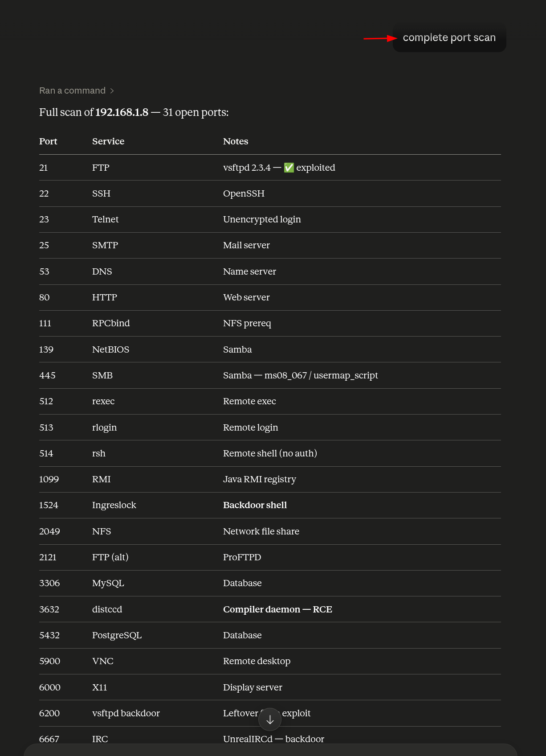Viewport: 546px width, 756px height.
Task: Click the message input area at bottom
Action: click(x=270, y=750)
